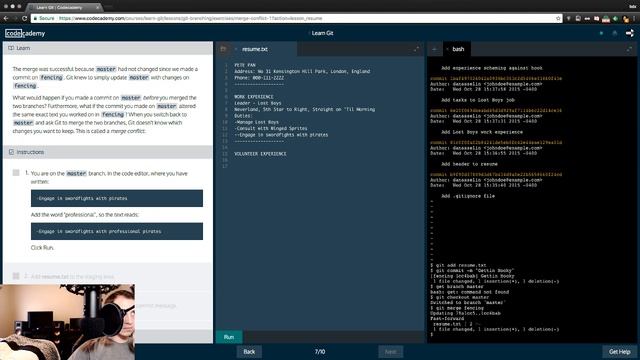Click the code block with 'professional pirates'
This screenshot has width=640, height=360.
tap(117, 231)
